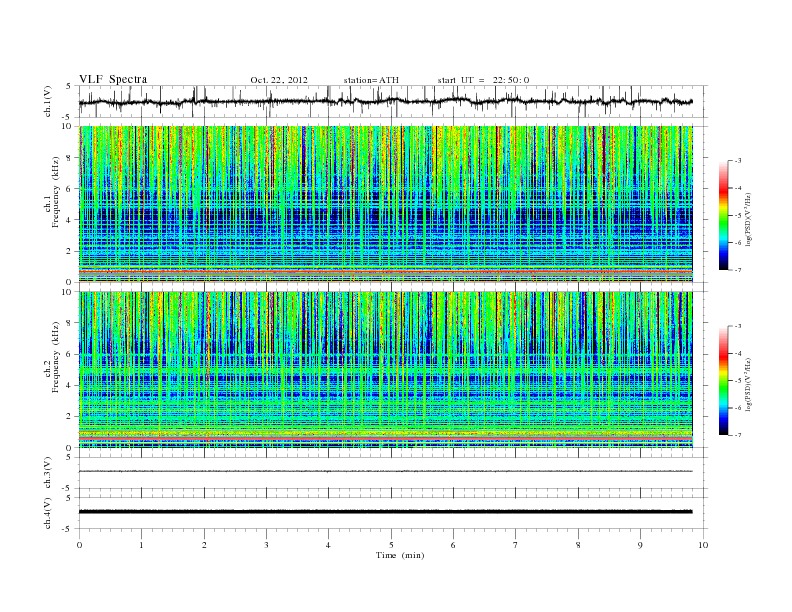Click time axis tick label "4"

329,546
